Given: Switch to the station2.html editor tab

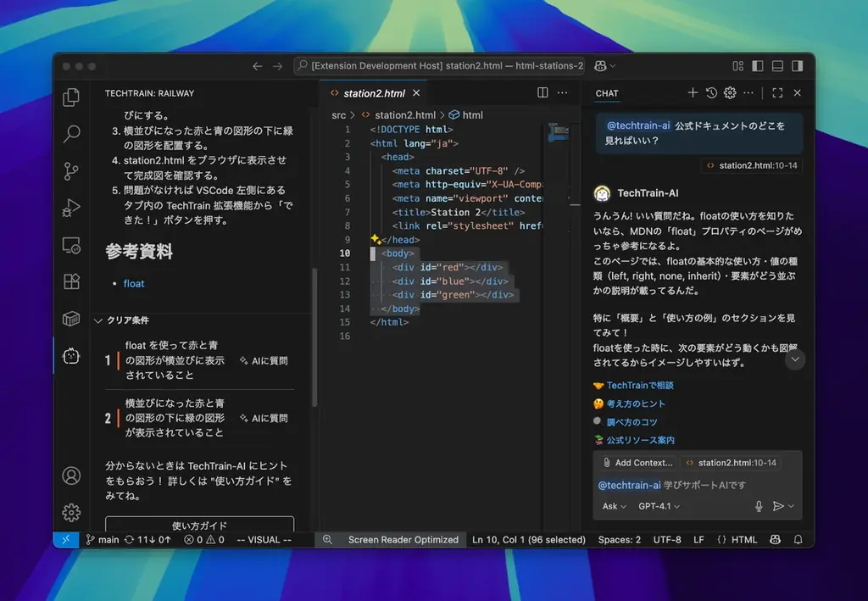Looking at the screenshot, I should [373, 93].
